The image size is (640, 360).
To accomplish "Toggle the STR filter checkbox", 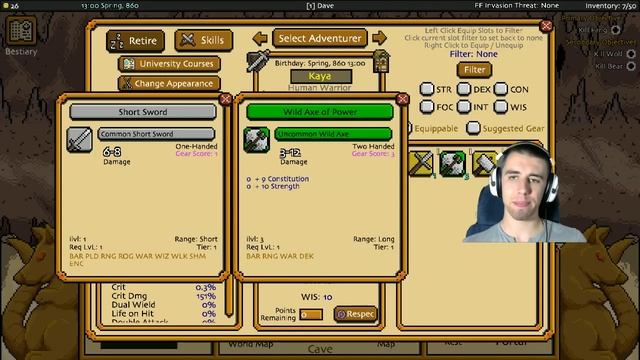I will coord(427,89).
